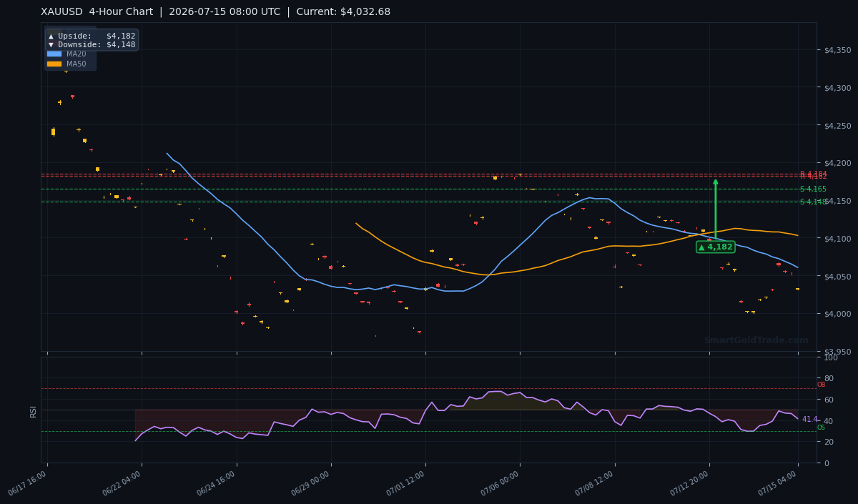
Task: Click the RSI current value 41.4
Action: (x=809, y=420)
